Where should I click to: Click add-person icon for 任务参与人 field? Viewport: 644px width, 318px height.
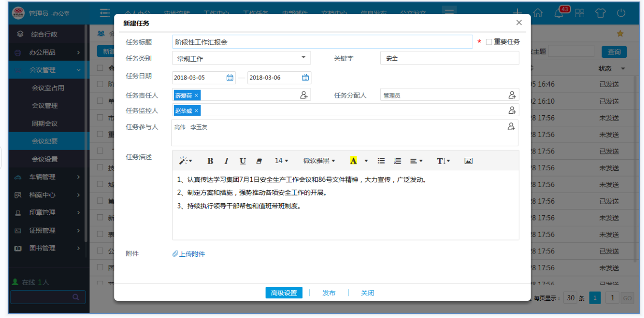(511, 127)
